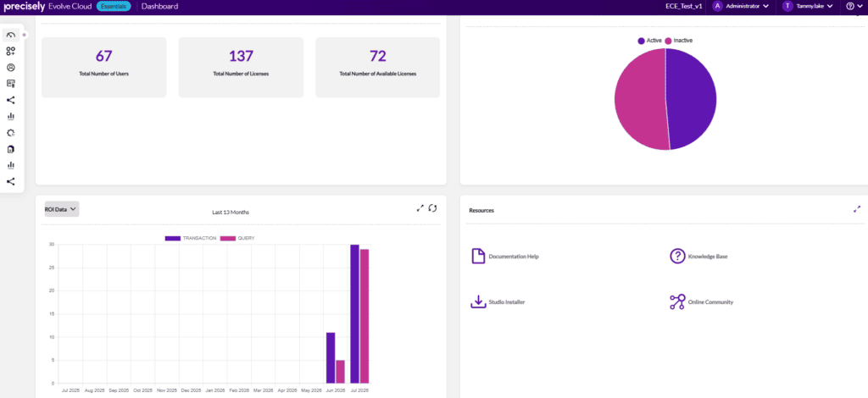
Task: Open the user profile icon in sidebar
Action: click(x=10, y=68)
